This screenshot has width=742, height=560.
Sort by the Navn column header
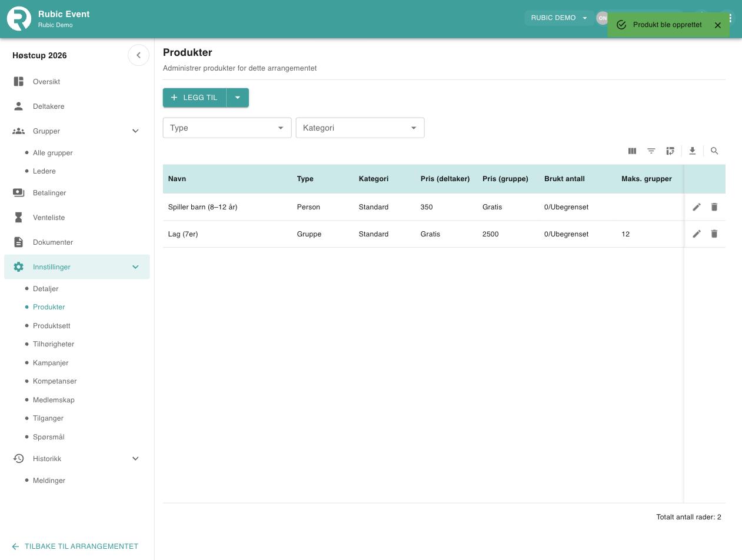[x=177, y=179]
